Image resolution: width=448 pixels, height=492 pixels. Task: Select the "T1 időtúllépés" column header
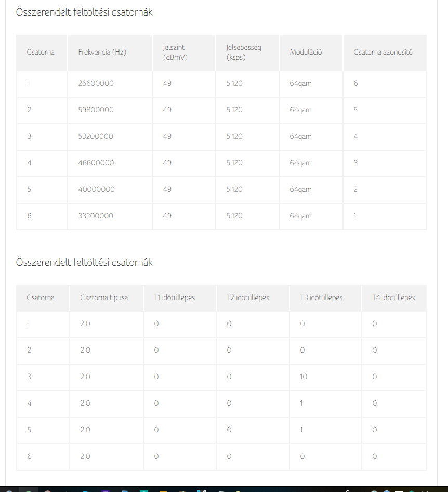coord(175,297)
